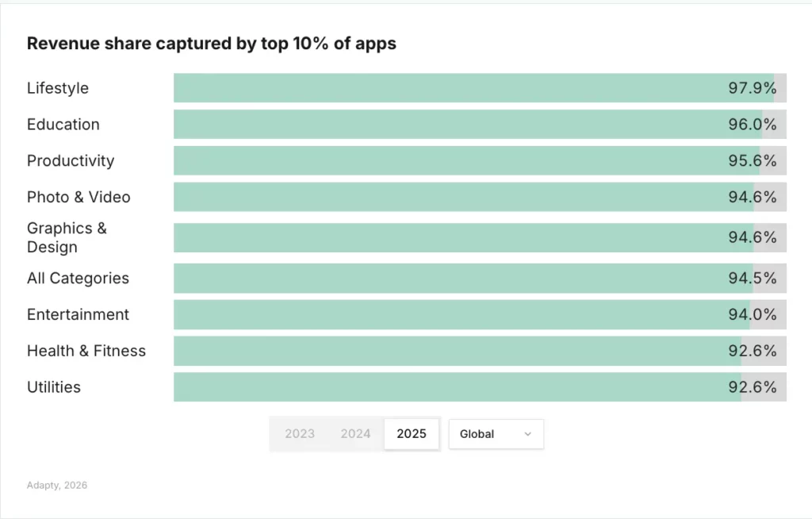The width and height of the screenshot is (812, 519).
Task: Select the currently active 2025 tab
Action: pyautogui.click(x=412, y=433)
